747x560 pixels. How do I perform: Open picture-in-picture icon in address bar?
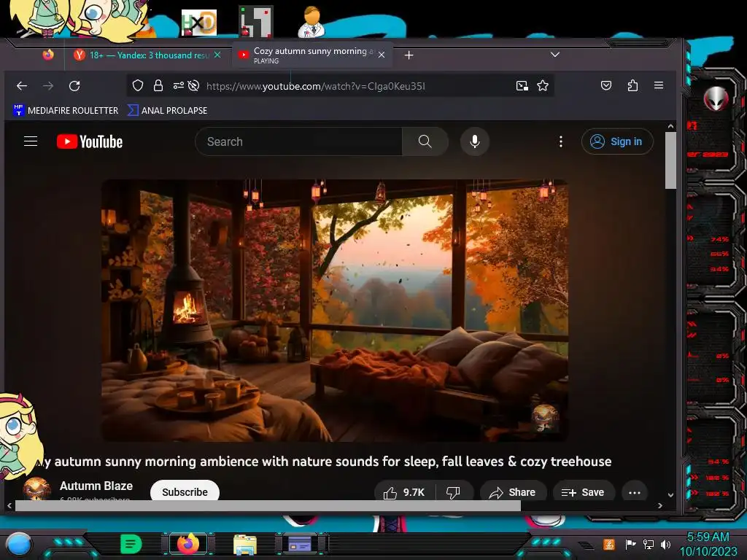point(522,86)
